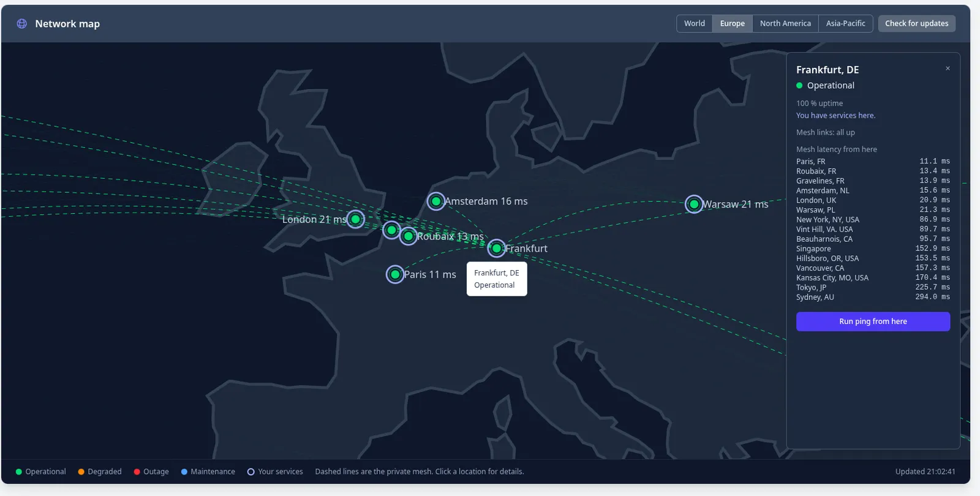Click the Gravelines, FR latency row
Viewport: 980px width, 496px height.
pyautogui.click(x=873, y=181)
